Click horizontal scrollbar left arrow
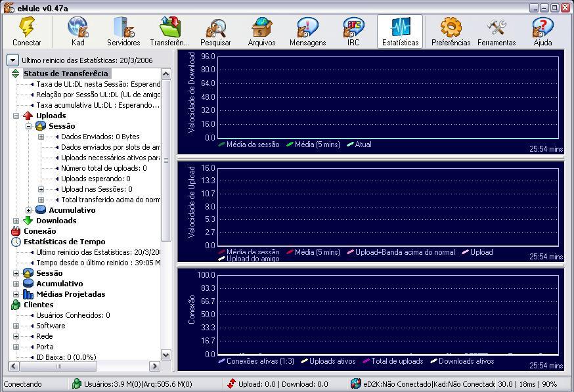Image resolution: width=574 pixels, height=392 pixels. coord(14,366)
